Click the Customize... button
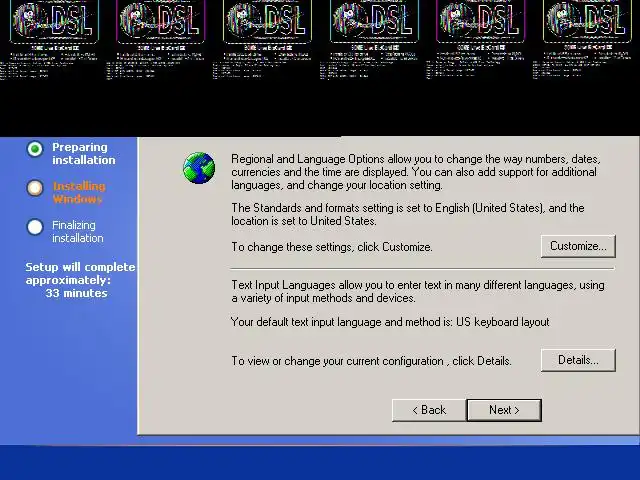 [x=578, y=246]
